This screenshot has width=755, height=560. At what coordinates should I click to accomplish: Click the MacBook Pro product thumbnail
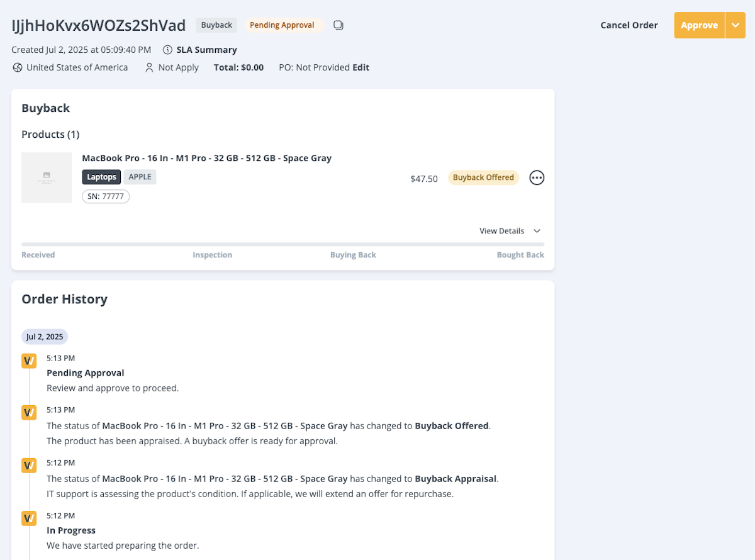47,177
